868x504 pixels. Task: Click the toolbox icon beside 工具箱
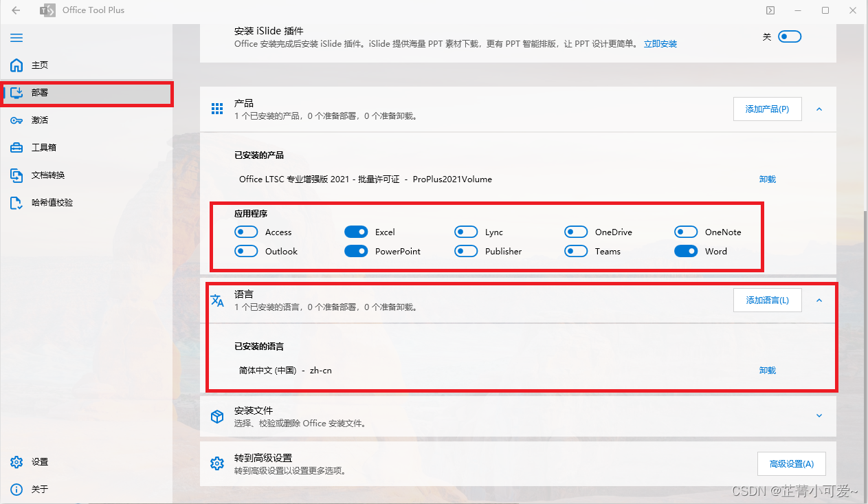[16, 148]
